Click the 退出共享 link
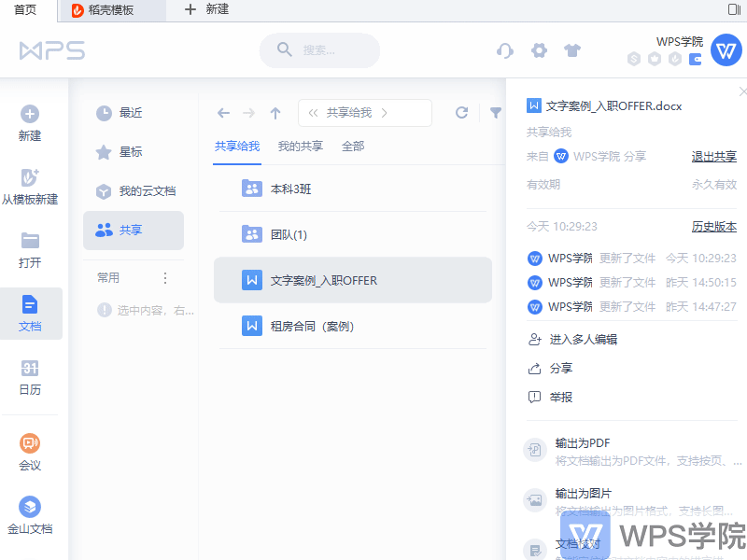The image size is (747, 560). click(x=714, y=156)
